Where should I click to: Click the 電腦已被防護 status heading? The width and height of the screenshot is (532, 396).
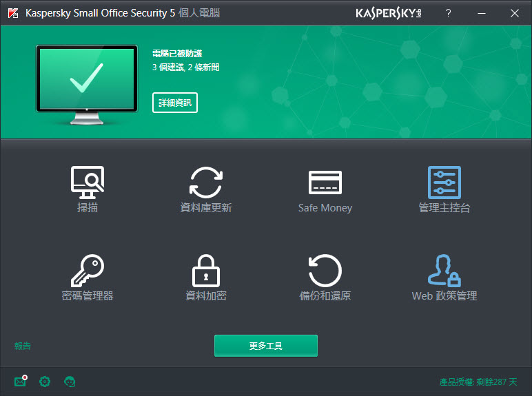coord(177,54)
